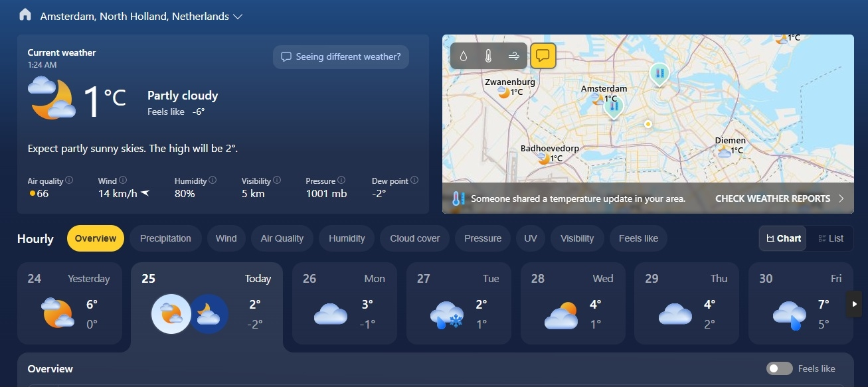
Task: Click the home icon beside location
Action: (25, 15)
